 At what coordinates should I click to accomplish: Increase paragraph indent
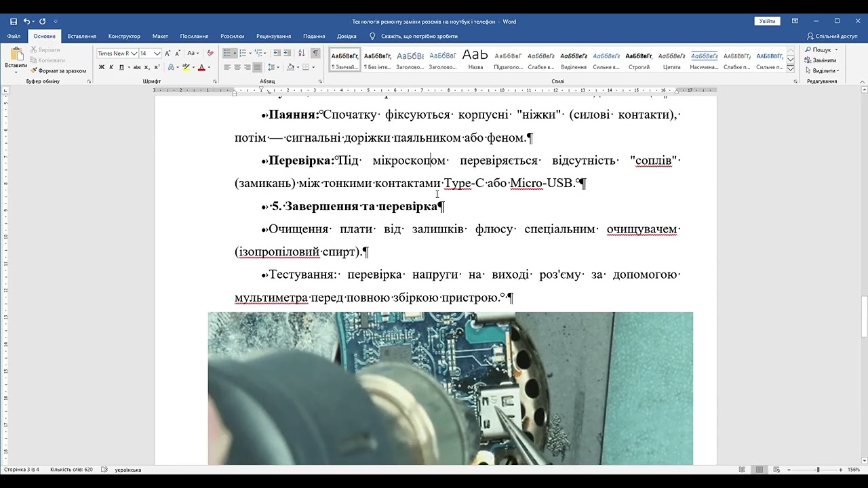point(288,53)
